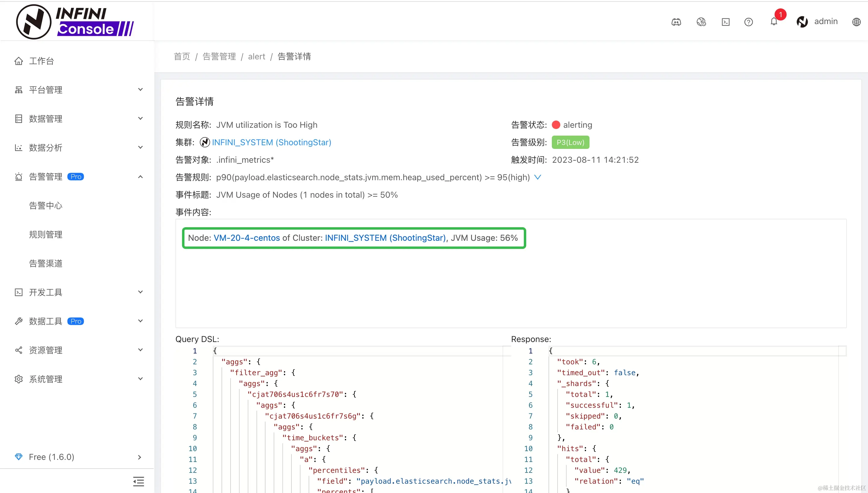Click the time zone globe-clock icon

[701, 22]
